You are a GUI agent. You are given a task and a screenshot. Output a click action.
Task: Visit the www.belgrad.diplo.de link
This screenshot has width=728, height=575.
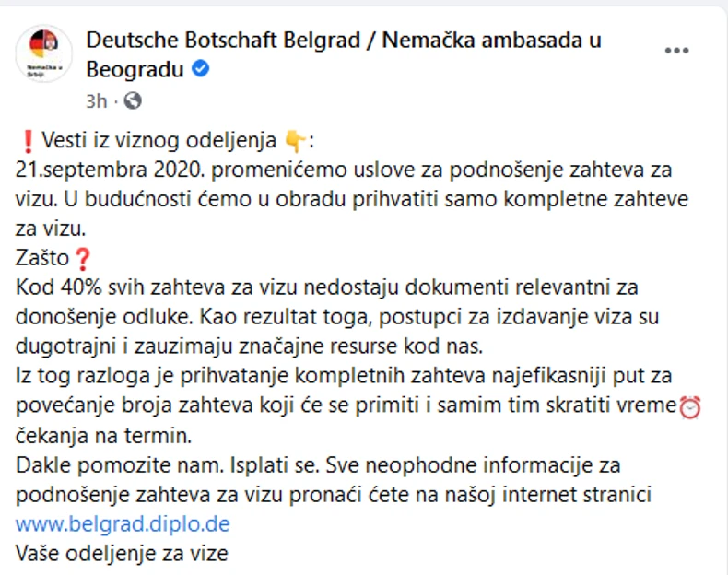[123, 524]
